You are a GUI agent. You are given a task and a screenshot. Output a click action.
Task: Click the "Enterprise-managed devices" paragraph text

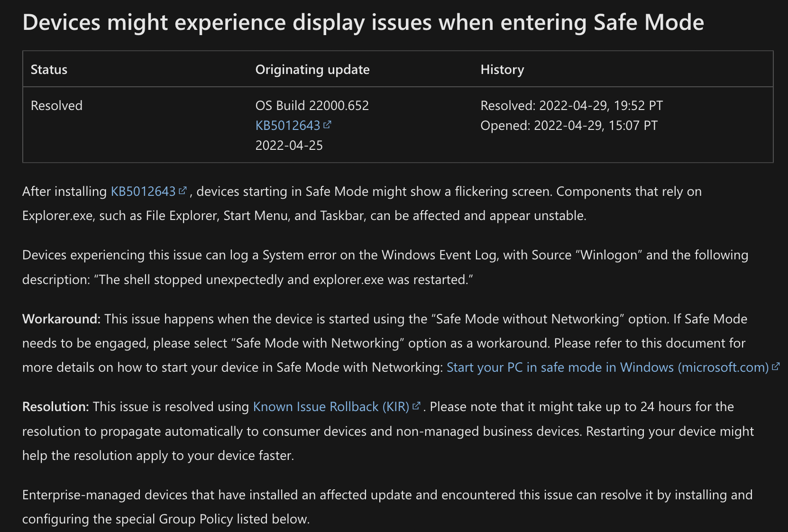click(387, 507)
